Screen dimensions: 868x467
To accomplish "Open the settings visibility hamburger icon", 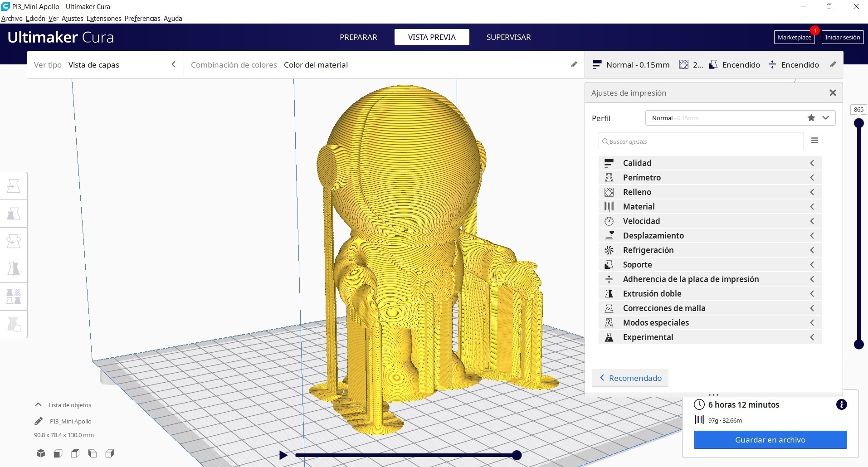I will click(815, 141).
